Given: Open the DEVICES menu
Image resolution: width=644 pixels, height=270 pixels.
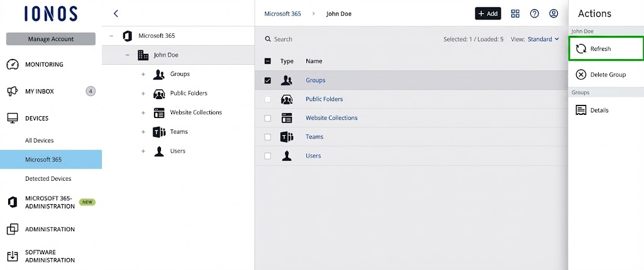Looking at the screenshot, I should (36, 118).
